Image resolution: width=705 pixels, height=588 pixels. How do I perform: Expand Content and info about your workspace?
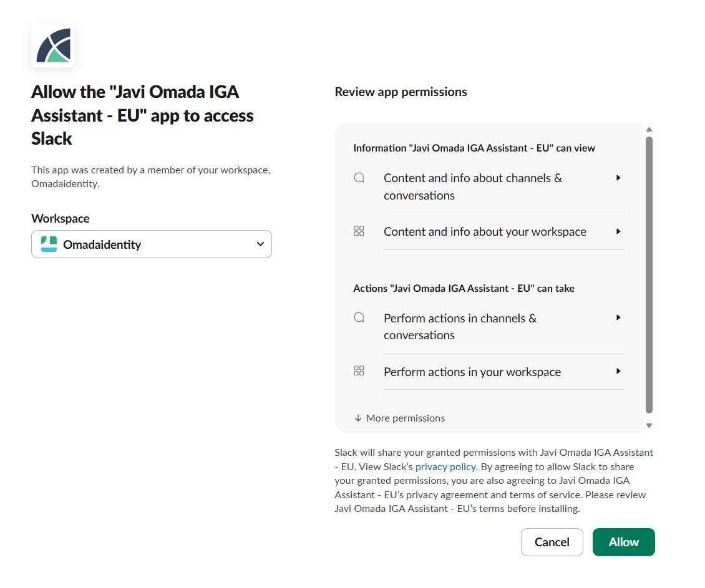pyautogui.click(x=618, y=231)
